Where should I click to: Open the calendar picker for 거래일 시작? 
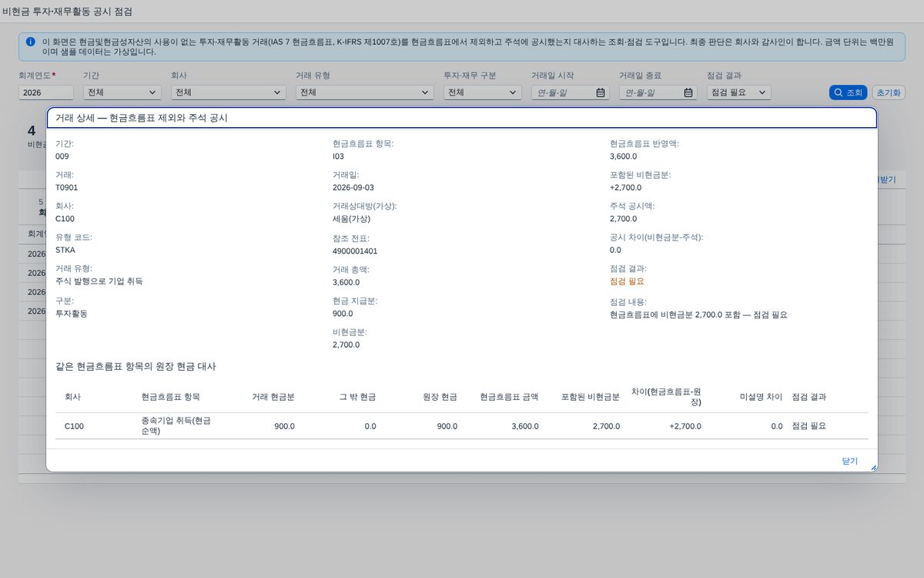coord(601,92)
